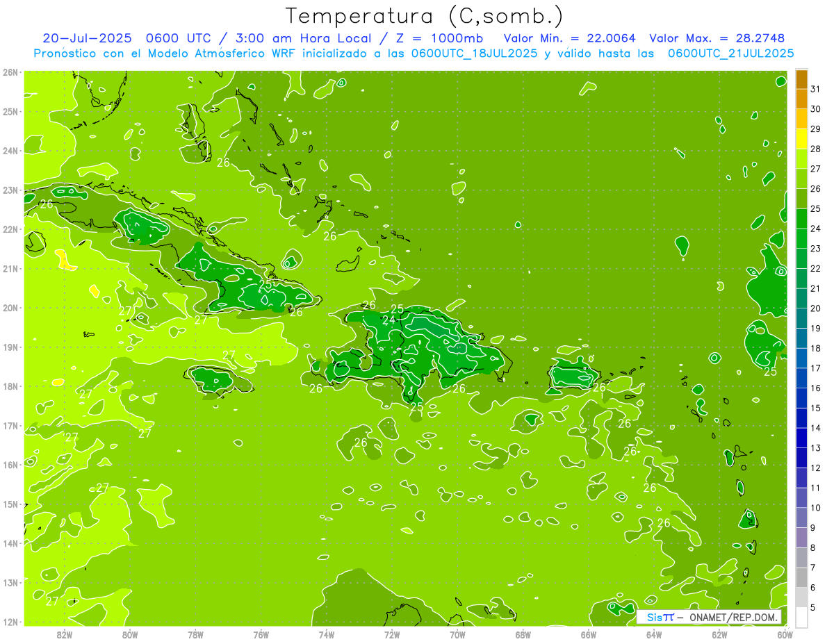
Task: Click the 72W longitude axis label
Action: [x=392, y=634]
